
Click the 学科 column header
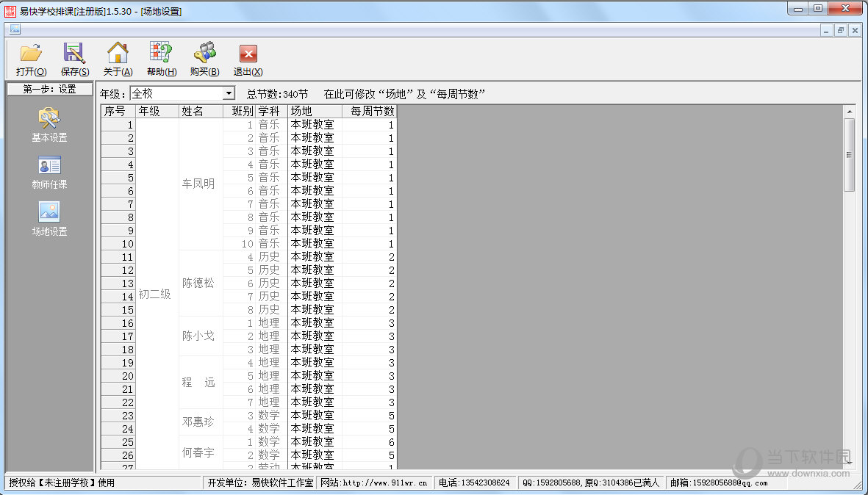pyautogui.click(x=271, y=111)
